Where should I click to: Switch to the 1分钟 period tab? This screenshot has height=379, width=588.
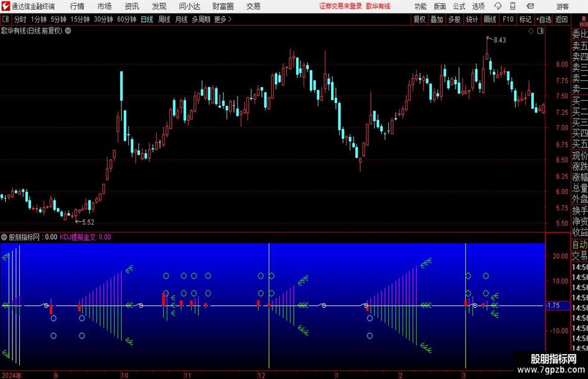click(x=39, y=19)
